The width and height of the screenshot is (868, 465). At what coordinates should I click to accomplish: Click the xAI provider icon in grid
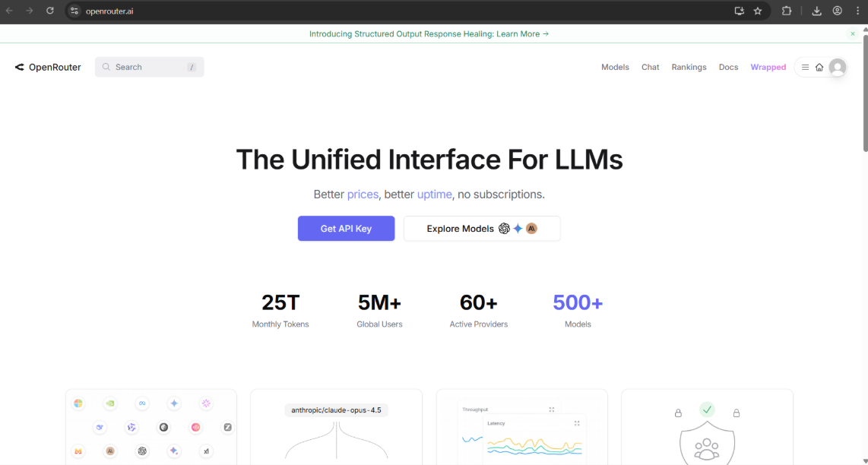click(x=207, y=451)
